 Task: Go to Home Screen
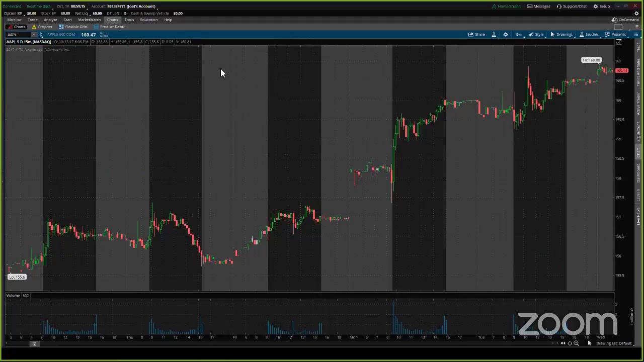click(506, 6)
